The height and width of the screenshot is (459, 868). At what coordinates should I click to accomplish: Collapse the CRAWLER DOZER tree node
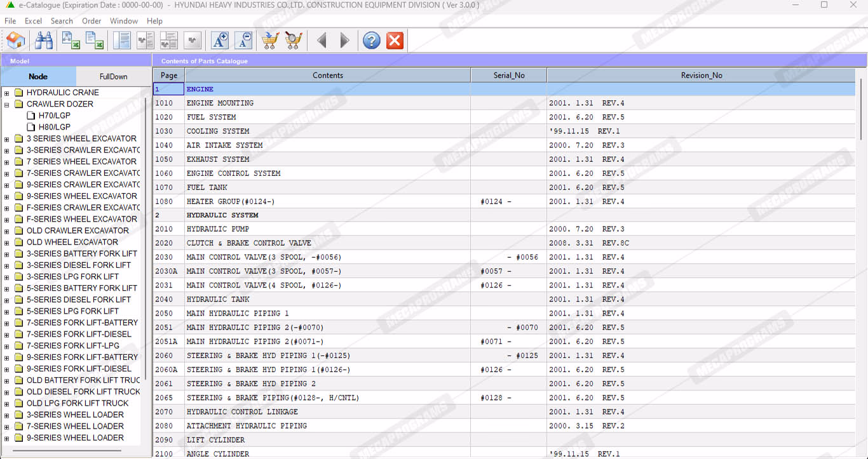tap(7, 104)
